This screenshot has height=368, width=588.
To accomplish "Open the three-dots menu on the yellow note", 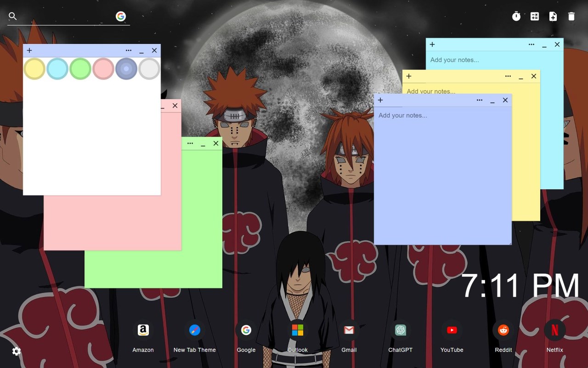I will point(508,76).
